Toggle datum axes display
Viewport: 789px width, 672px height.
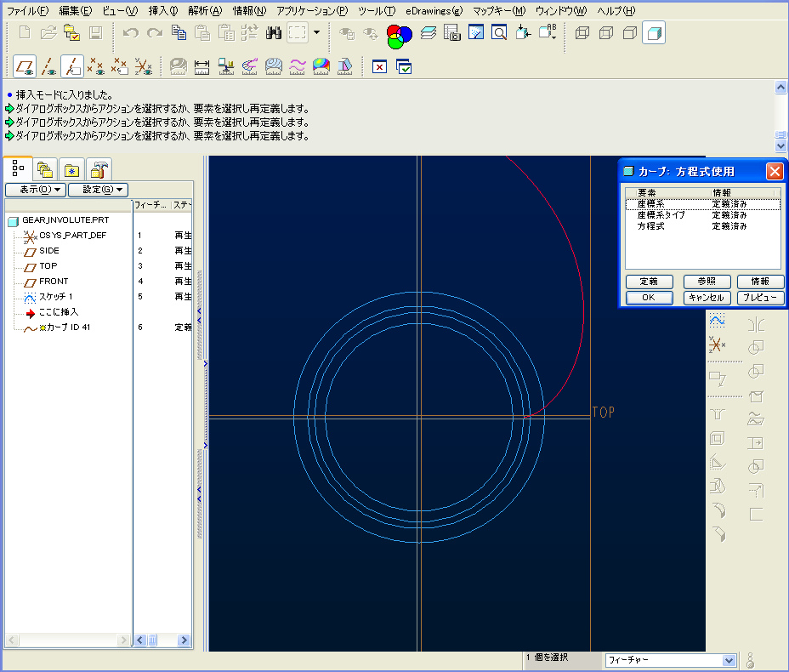[49, 65]
